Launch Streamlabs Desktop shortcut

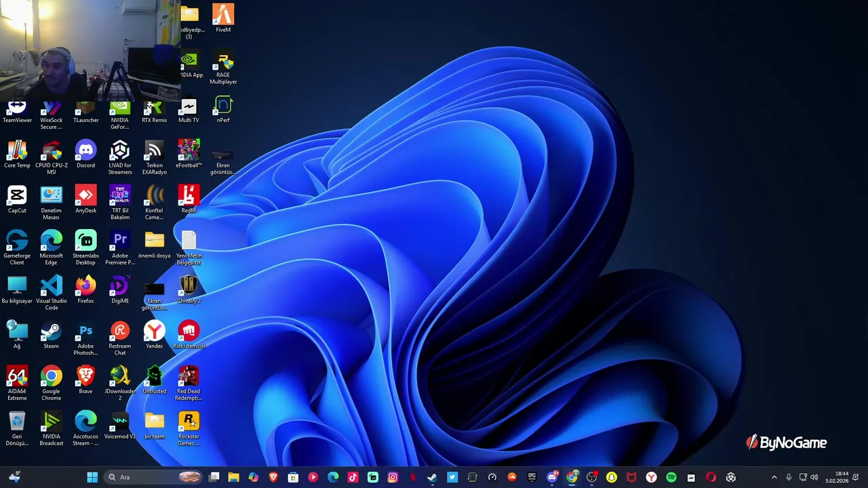pyautogui.click(x=85, y=248)
